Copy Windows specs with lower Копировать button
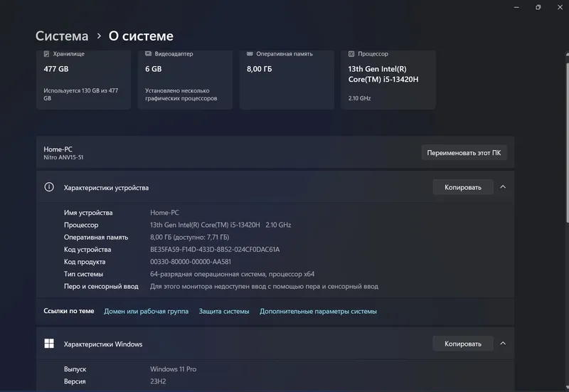The height and width of the screenshot is (392, 569). tap(463, 344)
